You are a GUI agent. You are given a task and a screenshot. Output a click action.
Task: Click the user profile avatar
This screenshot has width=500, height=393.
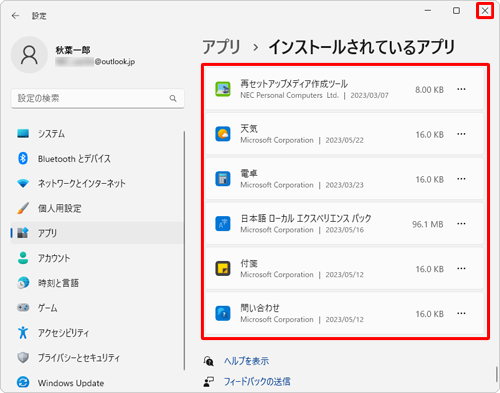[29, 55]
